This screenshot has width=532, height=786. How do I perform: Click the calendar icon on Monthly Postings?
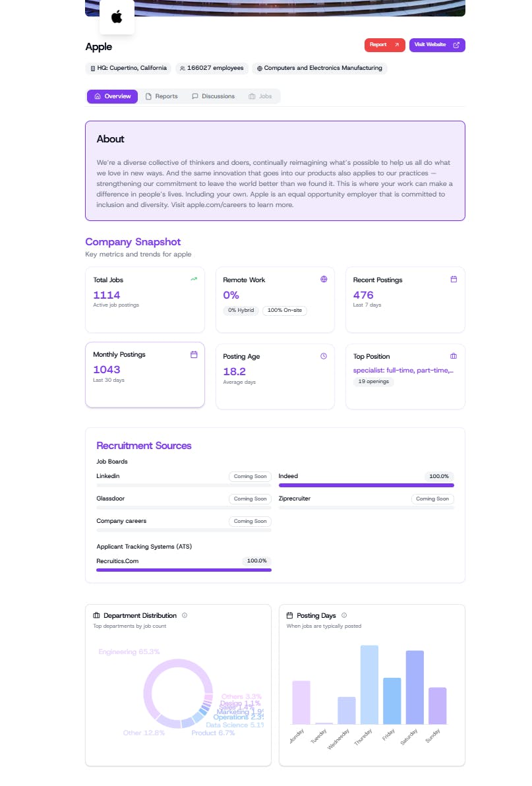click(194, 354)
